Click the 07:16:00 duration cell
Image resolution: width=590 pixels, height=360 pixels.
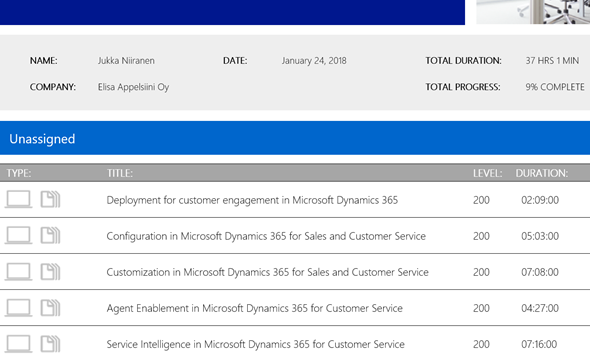click(x=539, y=345)
